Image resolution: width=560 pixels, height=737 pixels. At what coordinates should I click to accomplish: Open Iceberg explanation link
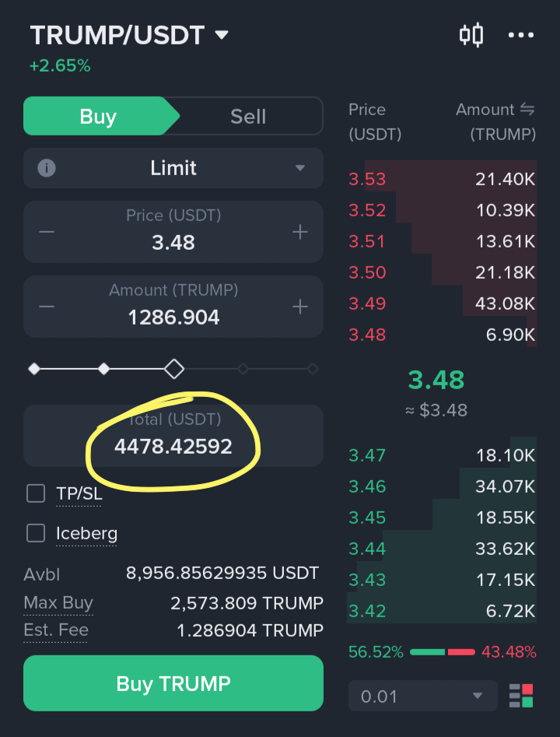tap(86, 533)
